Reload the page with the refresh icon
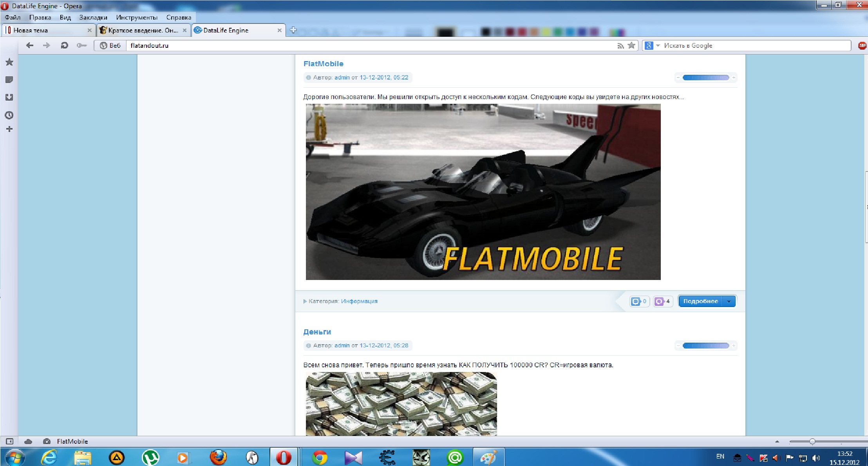Screen dimensions: 868x466 pyautogui.click(x=64, y=45)
